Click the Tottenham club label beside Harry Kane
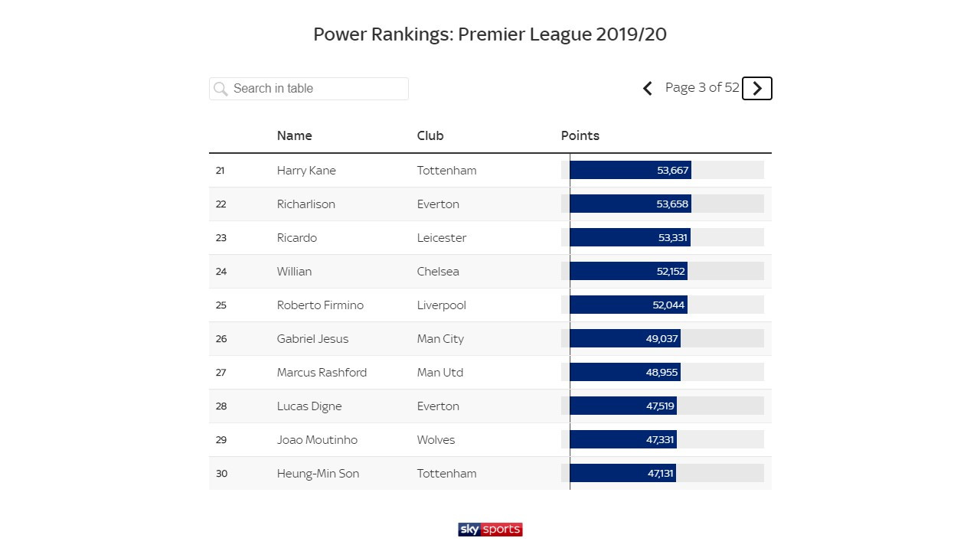Viewport: 980px width, 551px height. tap(446, 170)
